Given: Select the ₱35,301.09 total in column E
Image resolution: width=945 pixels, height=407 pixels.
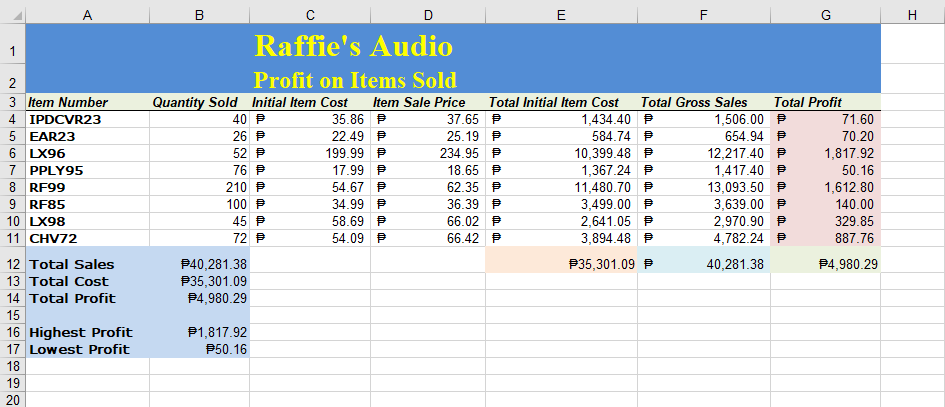Looking at the screenshot, I should [561, 260].
